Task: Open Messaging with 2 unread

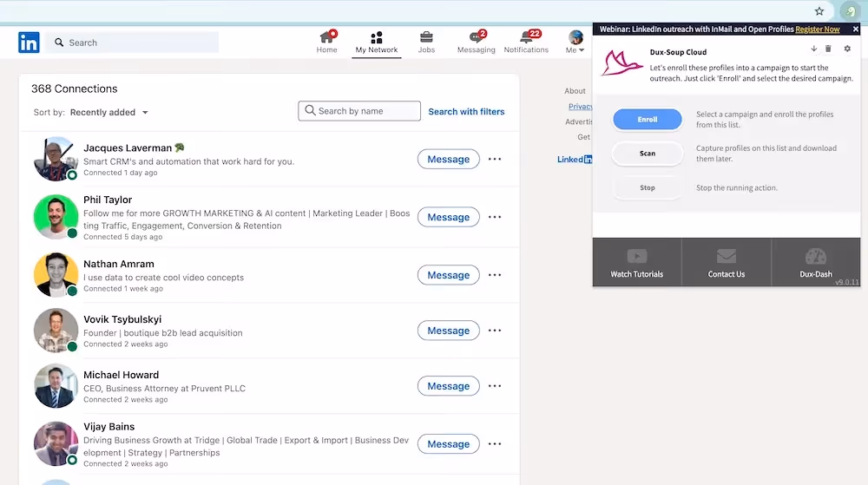Action: (x=476, y=42)
